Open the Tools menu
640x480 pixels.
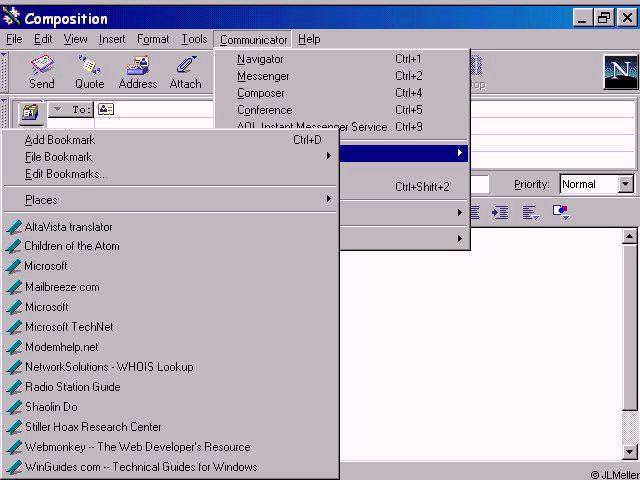pyautogui.click(x=194, y=39)
